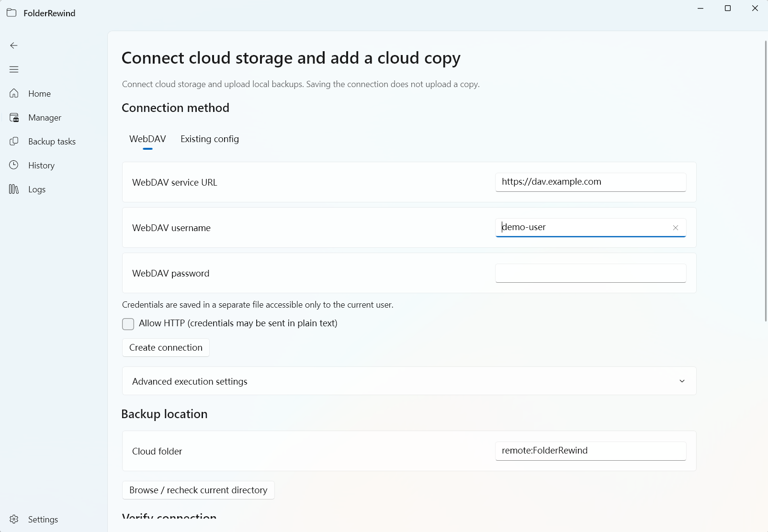
Task: Click the Backup tasks copy icon
Action: click(x=14, y=141)
